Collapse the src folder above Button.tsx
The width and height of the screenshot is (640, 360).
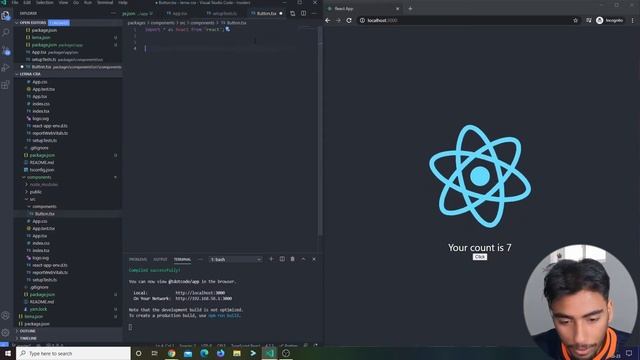[x=32, y=199]
